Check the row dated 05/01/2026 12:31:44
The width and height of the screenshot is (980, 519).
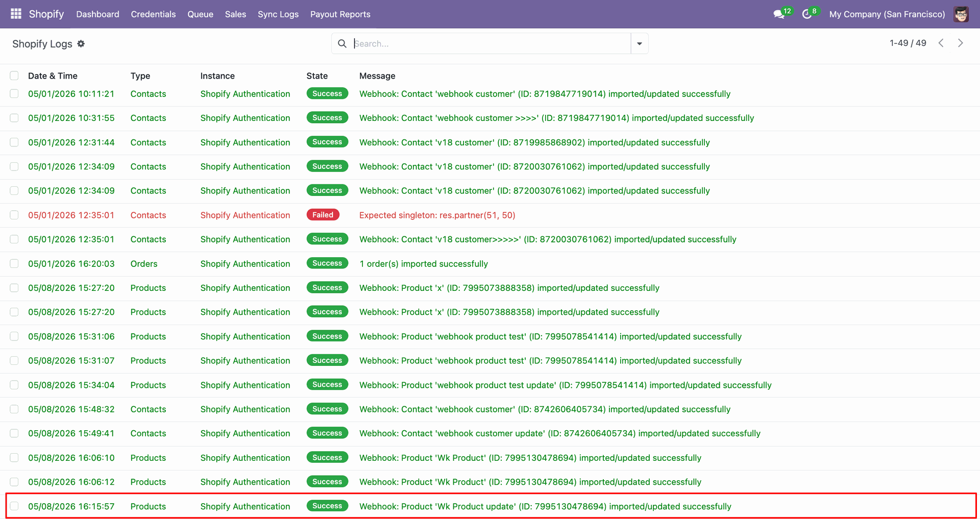point(14,142)
